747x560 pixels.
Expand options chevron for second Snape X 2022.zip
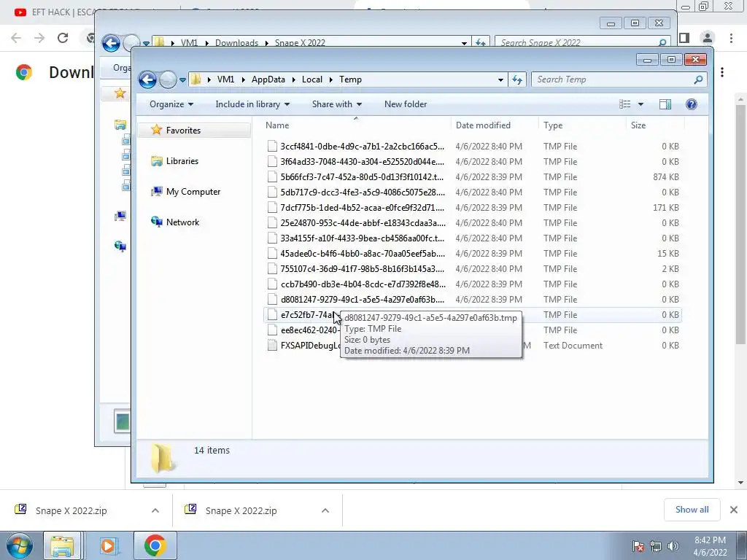325,510
